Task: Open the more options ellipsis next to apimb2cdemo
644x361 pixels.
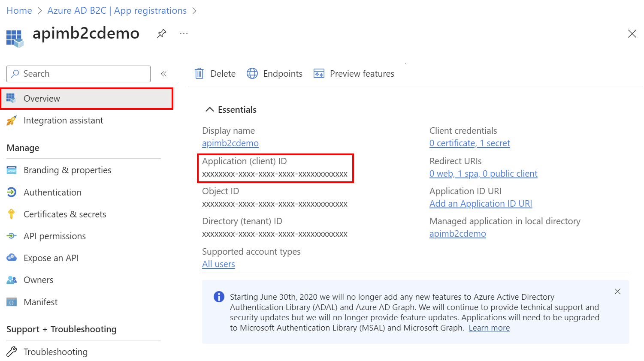Action: tap(184, 33)
